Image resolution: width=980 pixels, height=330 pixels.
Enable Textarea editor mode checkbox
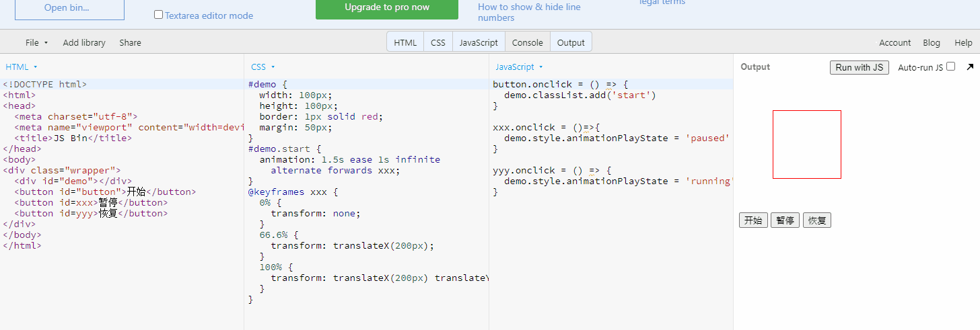158,14
